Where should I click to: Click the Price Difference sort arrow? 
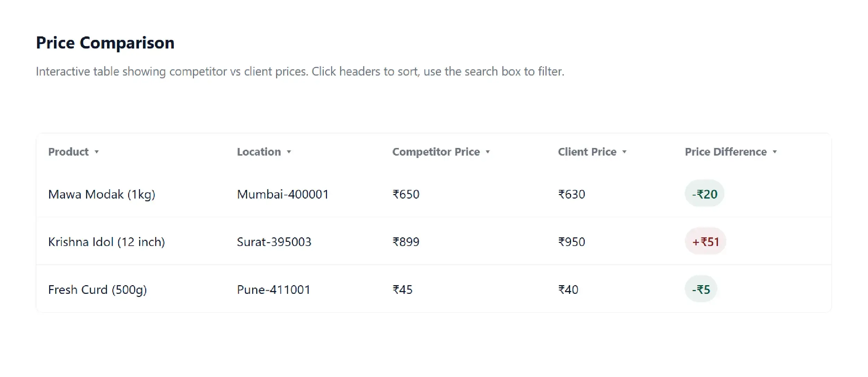774,152
